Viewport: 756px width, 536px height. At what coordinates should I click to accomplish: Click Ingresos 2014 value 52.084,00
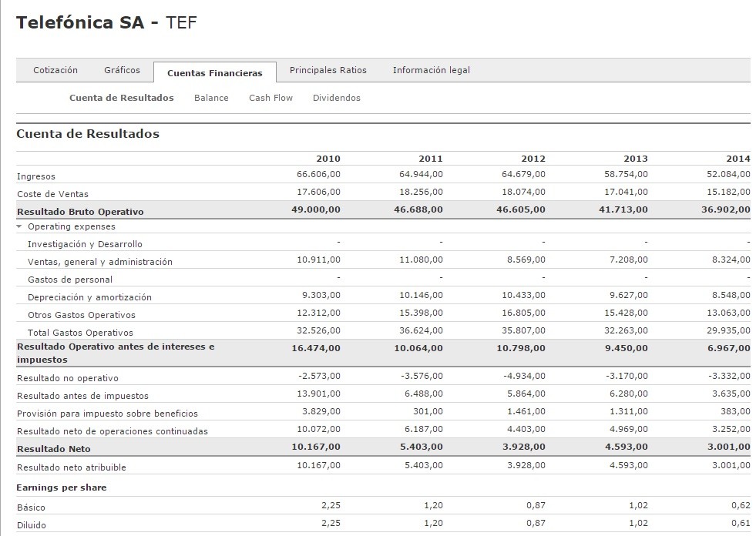coord(728,174)
